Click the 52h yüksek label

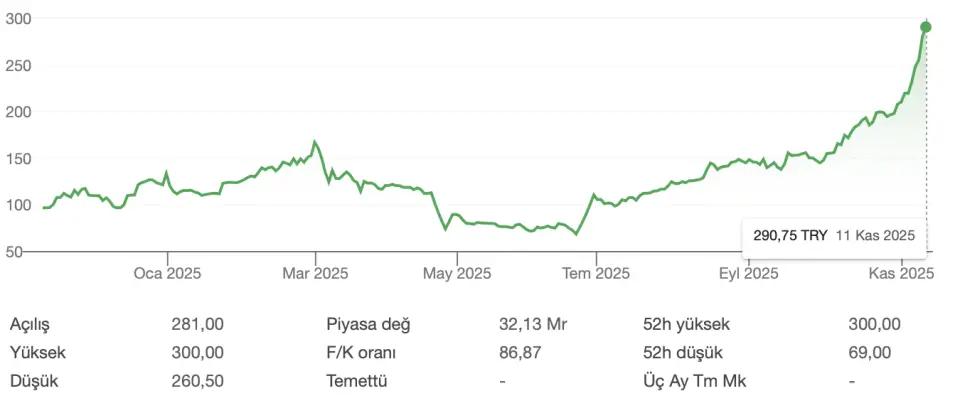pos(687,324)
